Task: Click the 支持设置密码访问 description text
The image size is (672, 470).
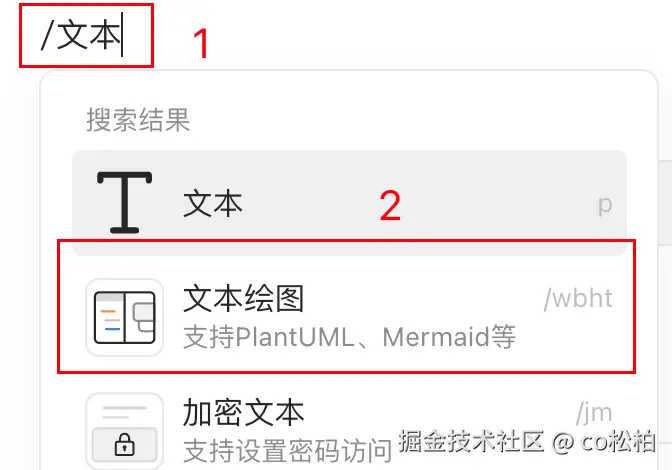Action: coord(288,451)
